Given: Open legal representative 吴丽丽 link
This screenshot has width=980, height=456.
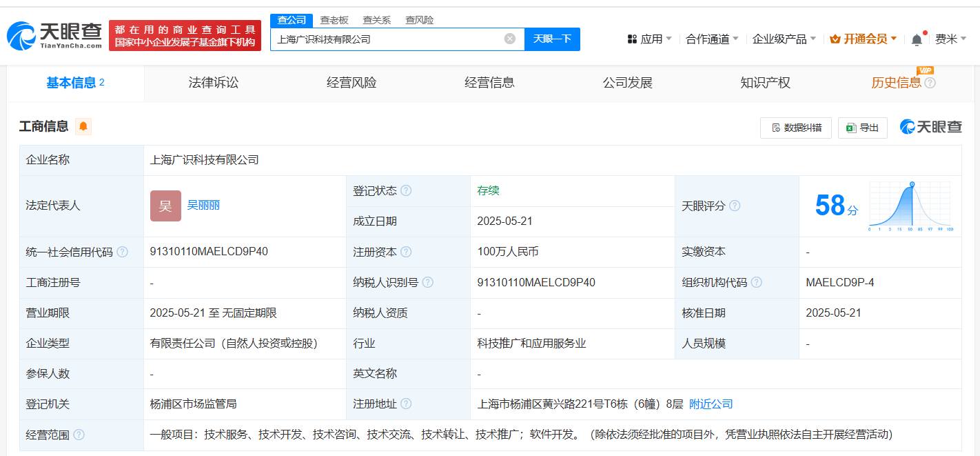Looking at the screenshot, I should (203, 205).
